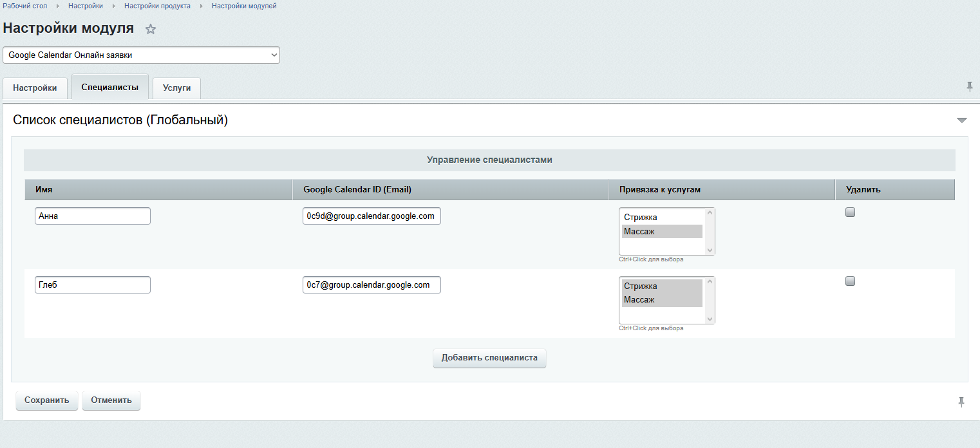Check the delete checkbox for Глеб
The image size is (980, 448).
(x=850, y=281)
